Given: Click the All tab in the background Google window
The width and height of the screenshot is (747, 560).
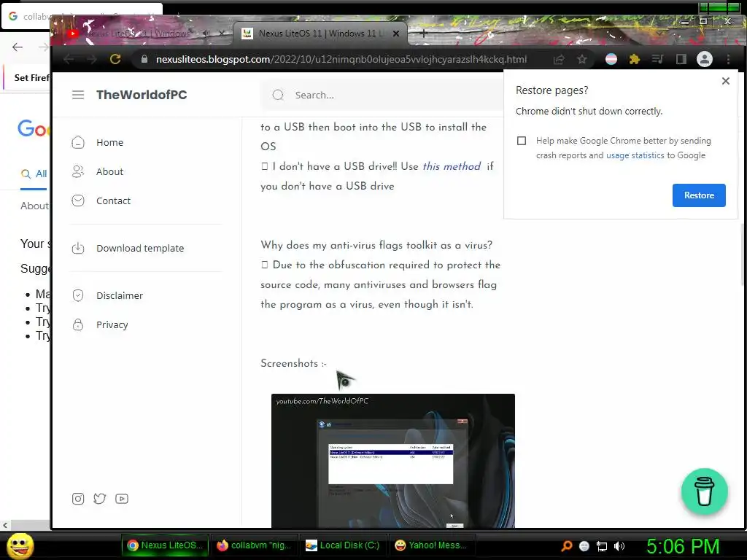Looking at the screenshot, I should [34, 174].
